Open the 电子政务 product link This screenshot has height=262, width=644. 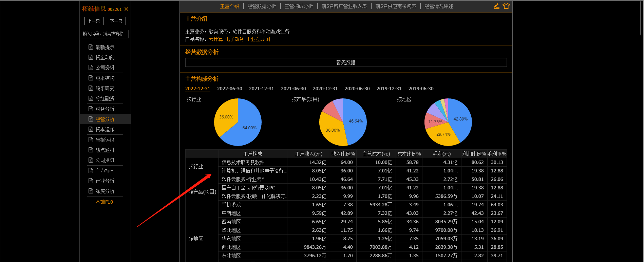click(x=234, y=39)
